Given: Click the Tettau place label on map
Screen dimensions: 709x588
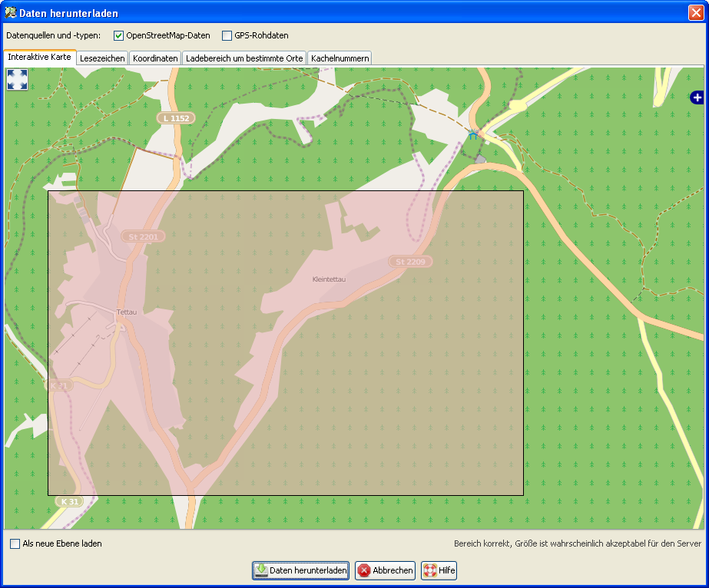Looking at the screenshot, I should (x=126, y=312).
